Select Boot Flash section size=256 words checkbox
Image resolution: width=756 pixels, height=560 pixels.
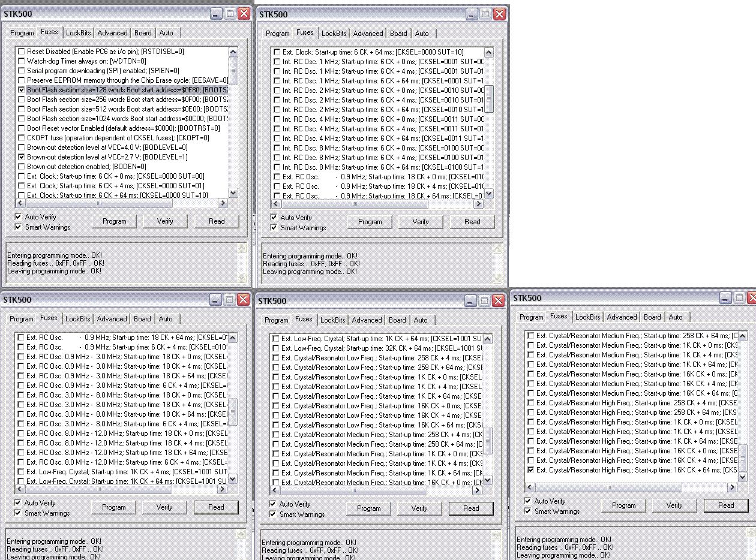[22, 100]
